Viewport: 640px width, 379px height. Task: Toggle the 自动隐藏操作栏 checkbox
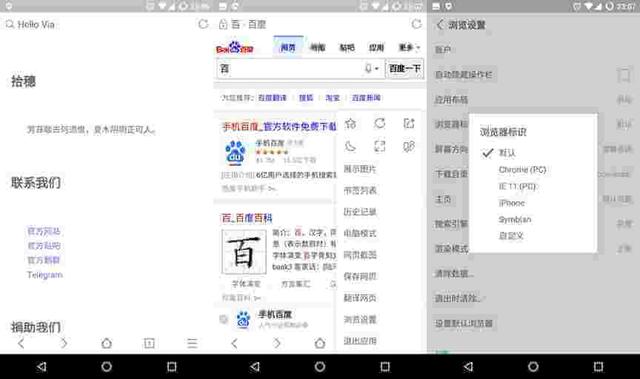[x=624, y=75]
